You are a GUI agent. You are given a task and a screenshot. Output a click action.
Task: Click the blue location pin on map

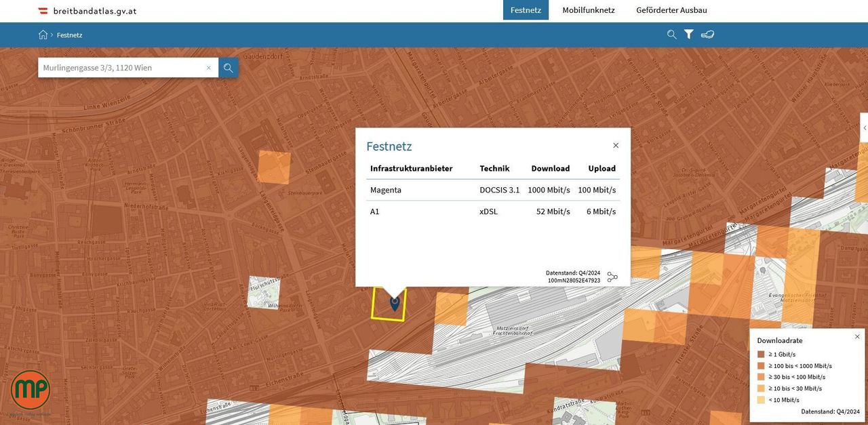395,303
